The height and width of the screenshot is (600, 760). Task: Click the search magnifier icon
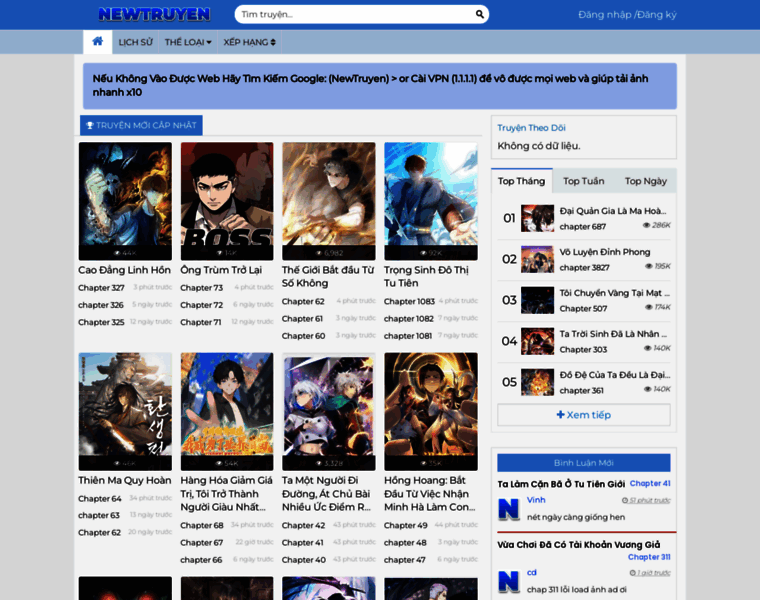coord(479,14)
